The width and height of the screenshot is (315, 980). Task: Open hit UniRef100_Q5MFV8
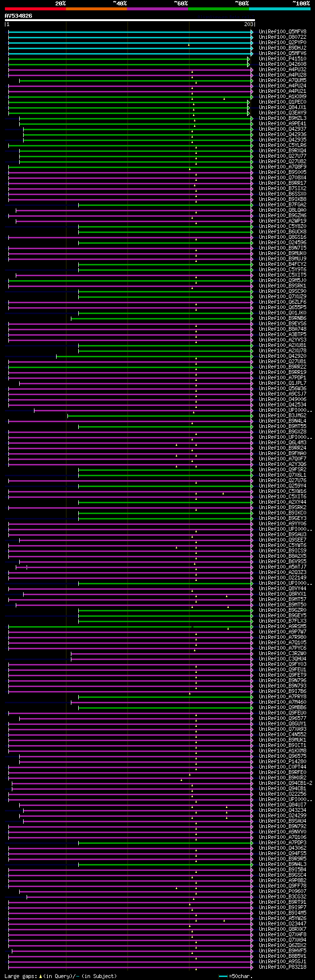[x=283, y=32]
